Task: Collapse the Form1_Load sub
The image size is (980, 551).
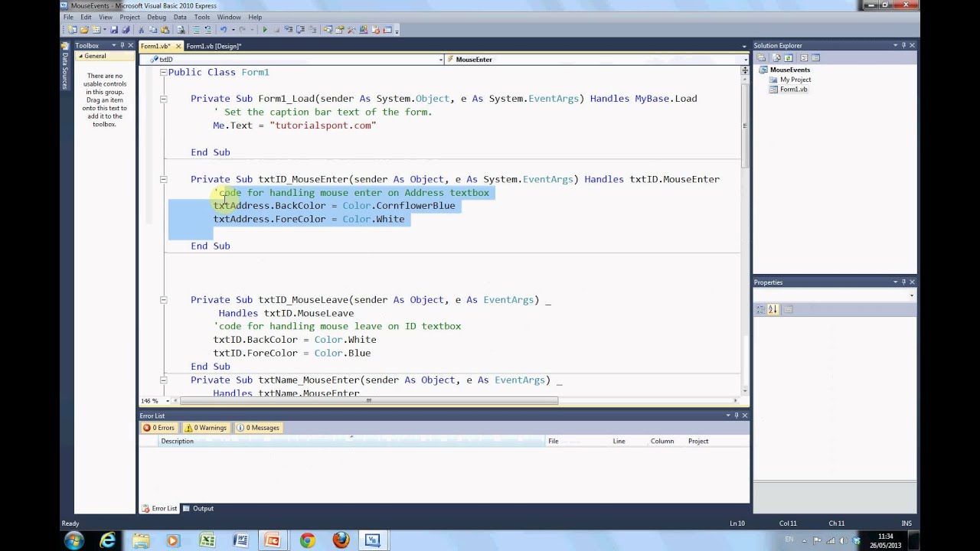Action: click(x=163, y=99)
